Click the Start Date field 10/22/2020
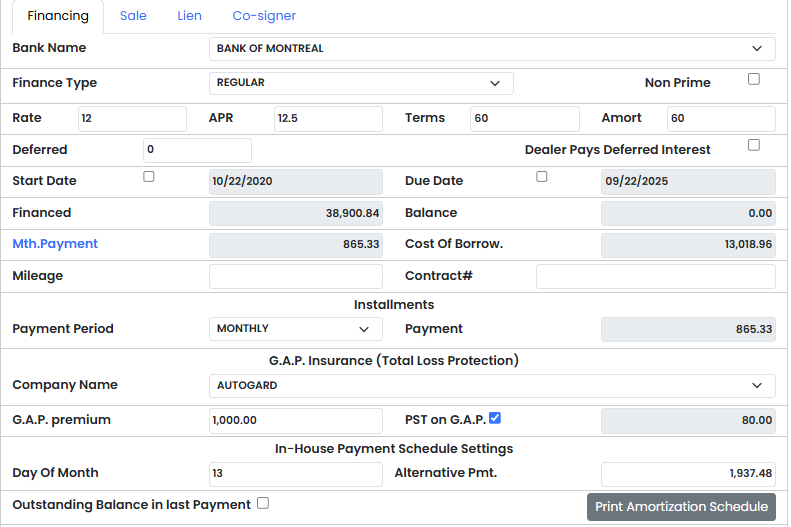Viewport: 791px width, 527px height. click(x=296, y=182)
